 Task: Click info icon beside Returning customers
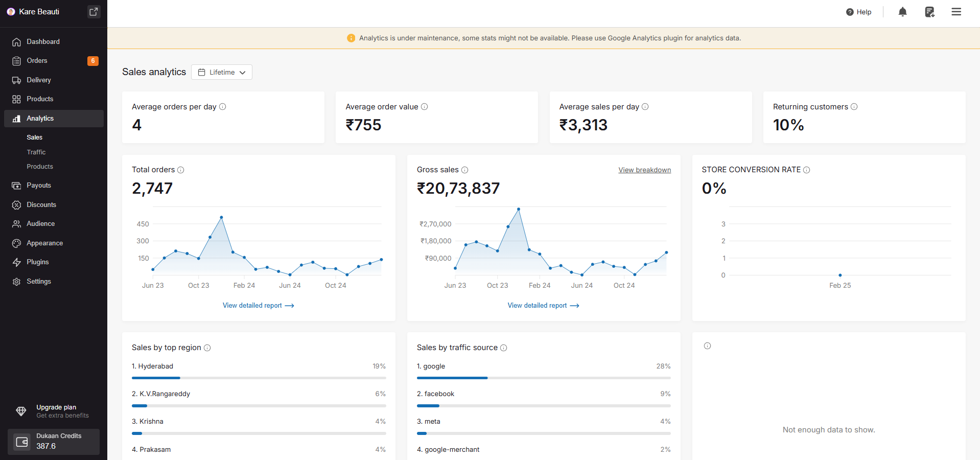(x=854, y=107)
